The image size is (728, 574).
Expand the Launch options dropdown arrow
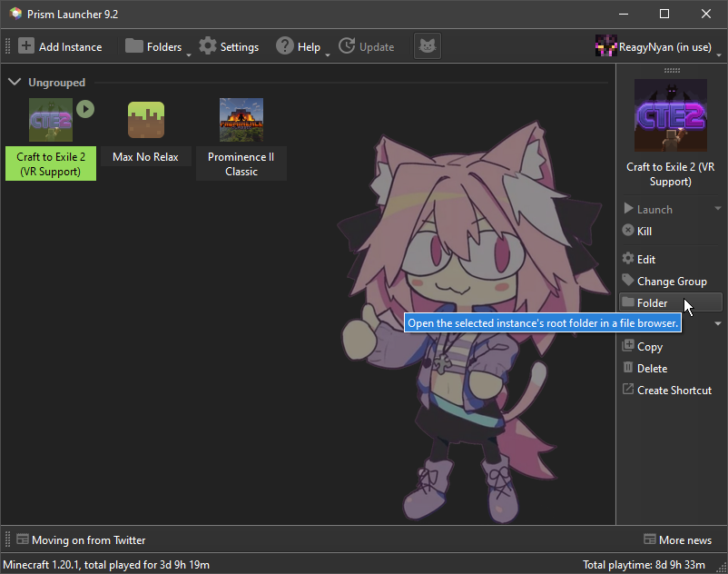(x=717, y=209)
